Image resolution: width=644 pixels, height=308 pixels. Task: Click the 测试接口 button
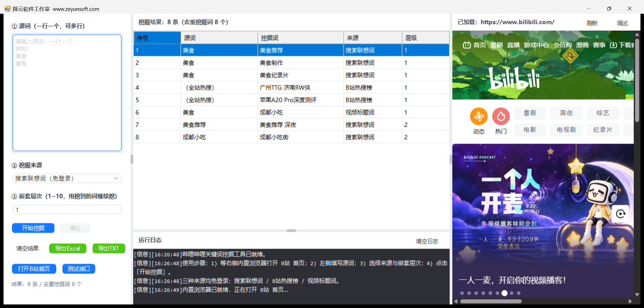coord(78,269)
